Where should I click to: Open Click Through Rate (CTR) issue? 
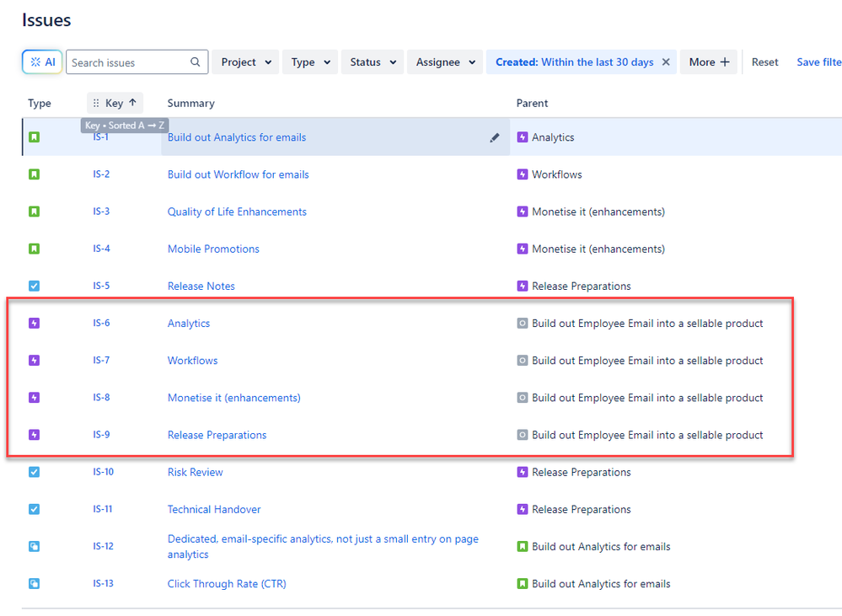tap(227, 584)
